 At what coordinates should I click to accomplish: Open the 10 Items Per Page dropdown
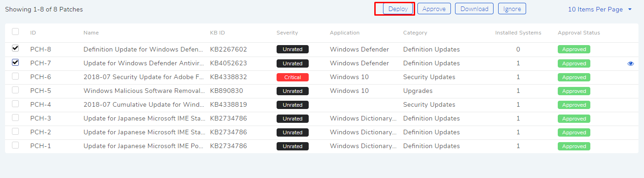tap(600, 9)
